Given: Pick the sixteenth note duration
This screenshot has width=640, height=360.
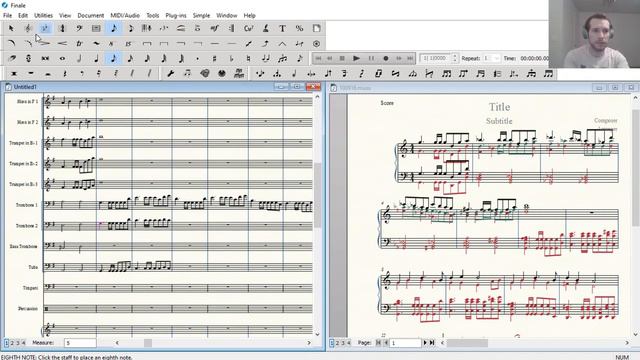Looking at the screenshot, I should 130,58.
